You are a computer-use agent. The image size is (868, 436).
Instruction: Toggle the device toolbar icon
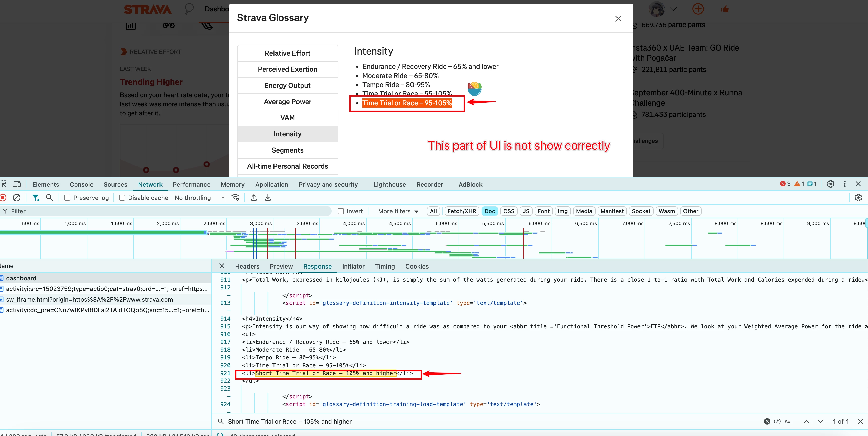[x=17, y=184]
